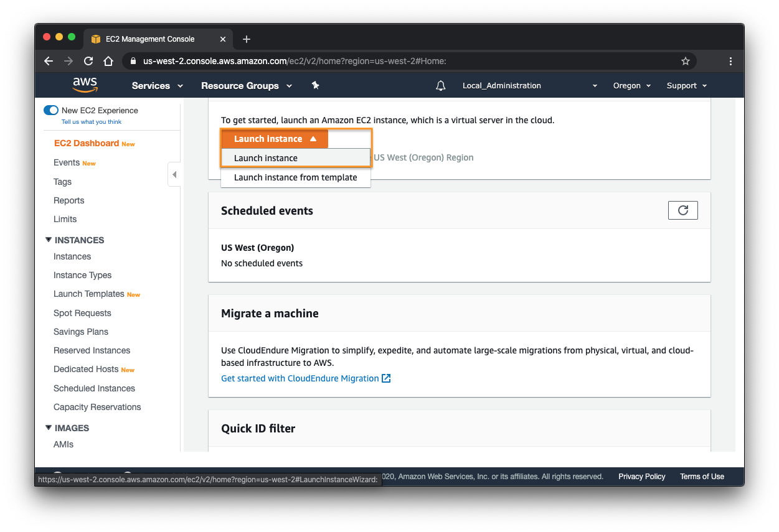779x532 pixels.
Task: Click the browser address bar
Action: click(408, 61)
